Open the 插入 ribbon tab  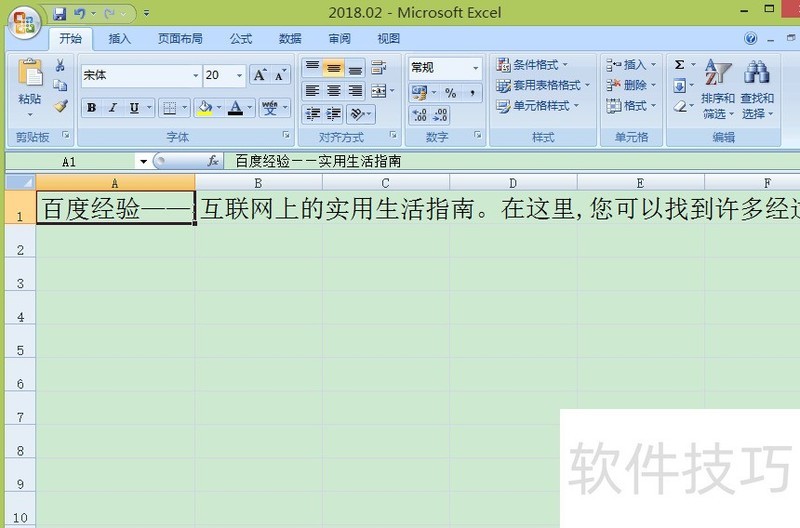pos(120,39)
